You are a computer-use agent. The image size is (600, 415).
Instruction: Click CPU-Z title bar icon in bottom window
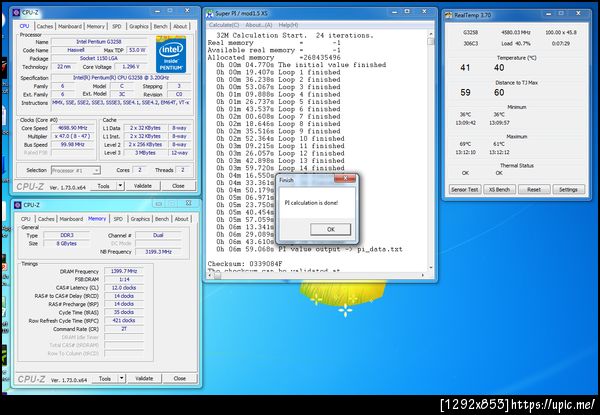[17, 205]
